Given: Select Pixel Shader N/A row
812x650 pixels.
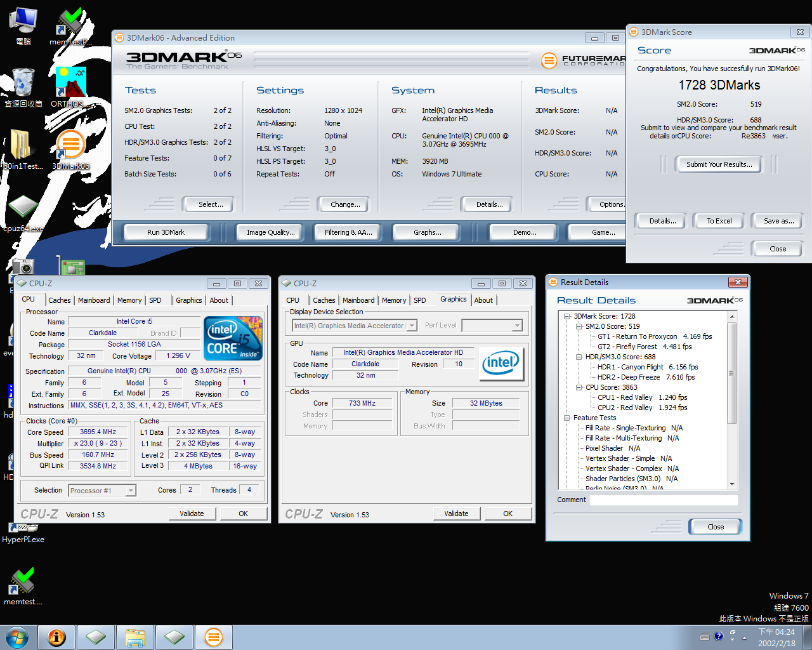Looking at the screenshot, I should 613,448.
